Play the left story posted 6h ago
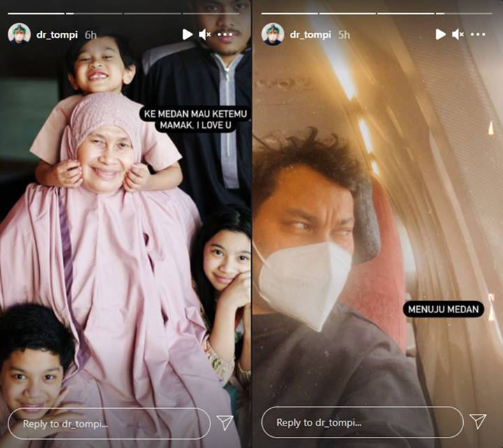 pos(187,34)
